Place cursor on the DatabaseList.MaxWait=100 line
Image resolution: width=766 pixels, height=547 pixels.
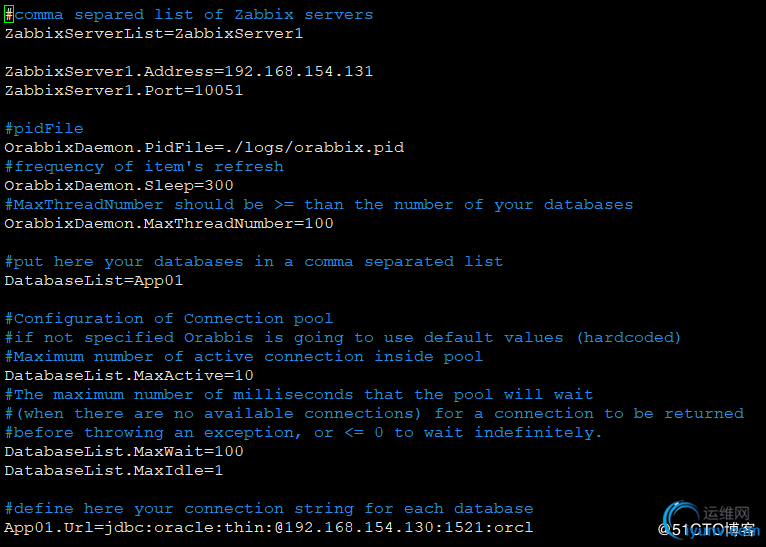(x=123, y=452)
